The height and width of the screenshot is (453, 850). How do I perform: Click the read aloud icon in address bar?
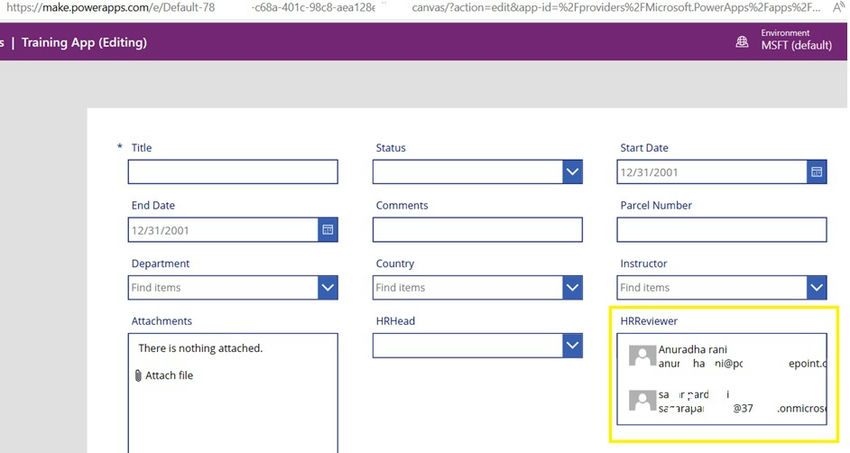pyautogui.click(x=838, y=7)
